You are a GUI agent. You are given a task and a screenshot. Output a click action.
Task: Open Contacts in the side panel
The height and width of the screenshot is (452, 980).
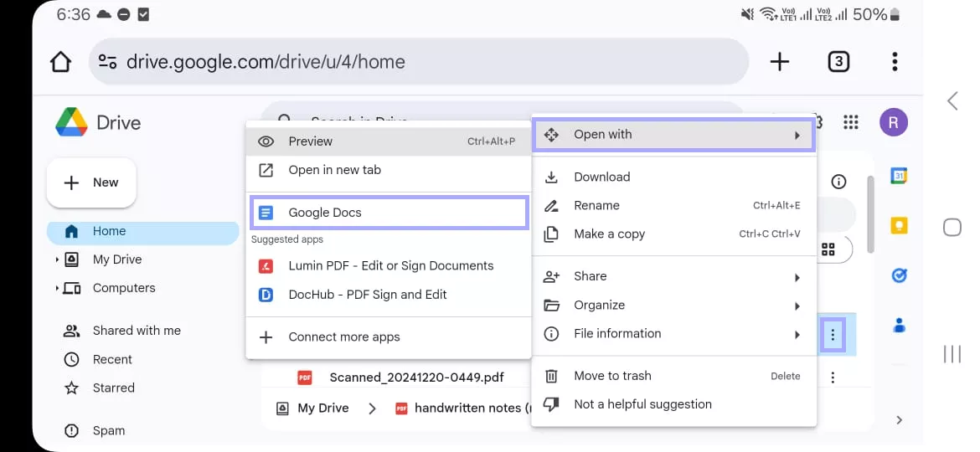pos(899,326)
